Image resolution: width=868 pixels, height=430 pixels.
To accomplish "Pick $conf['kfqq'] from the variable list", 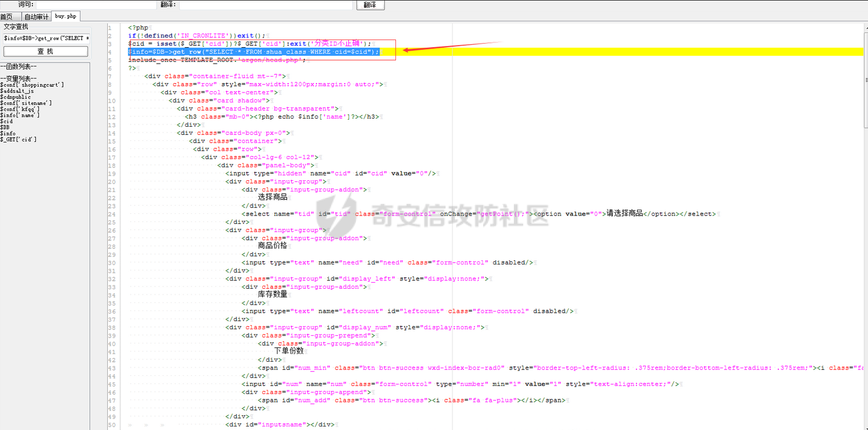I will (x=20, y=109).
